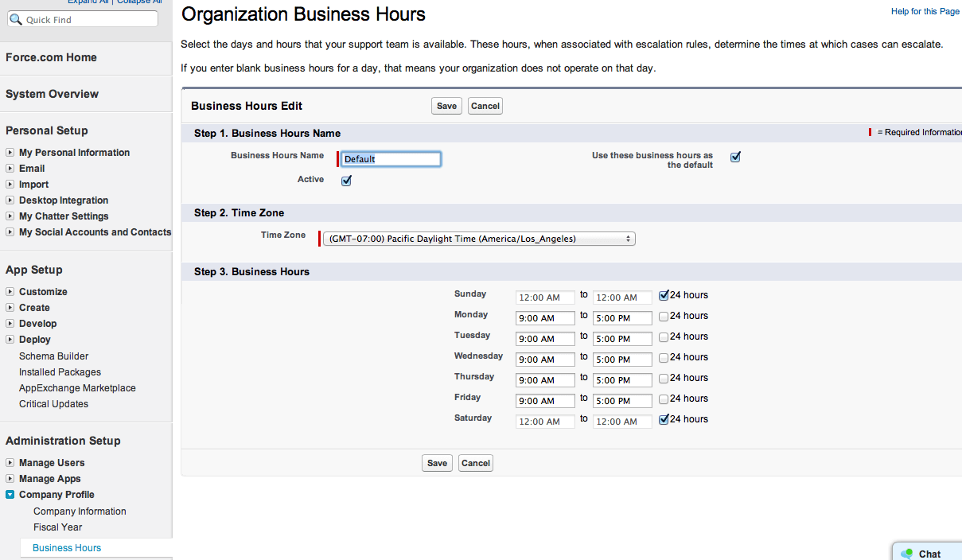962x560 pixels.
Task: Save the business hours edits
Action: pos(446,105)
